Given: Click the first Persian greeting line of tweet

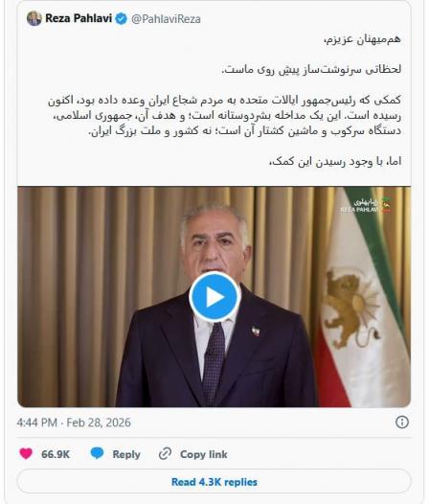Looking at the screenshot, I should tap(363, 39).
